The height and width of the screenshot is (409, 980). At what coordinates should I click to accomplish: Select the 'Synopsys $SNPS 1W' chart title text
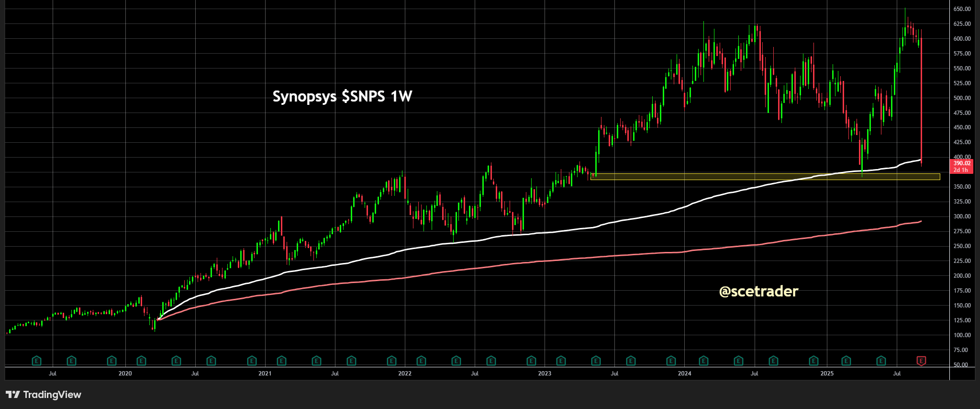pyautogui.click(x=342, y=96)
